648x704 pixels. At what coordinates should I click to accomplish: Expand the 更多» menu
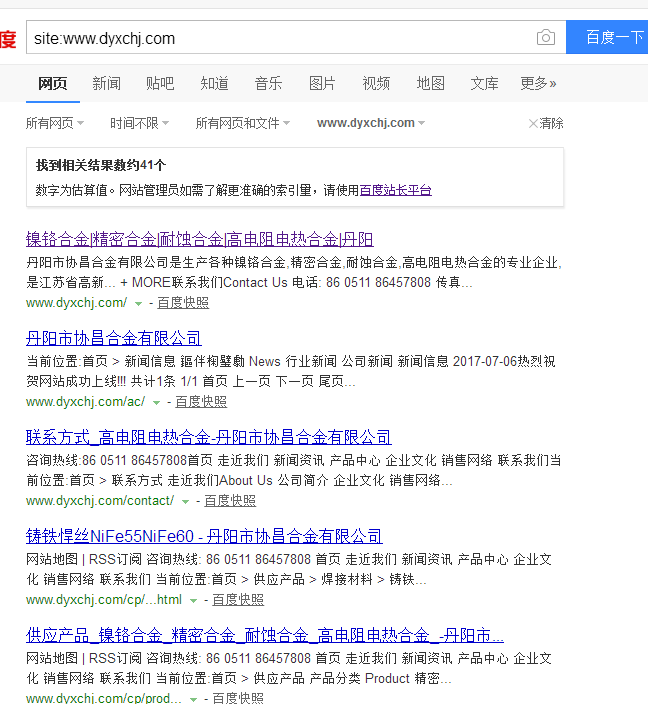(538, 84)
